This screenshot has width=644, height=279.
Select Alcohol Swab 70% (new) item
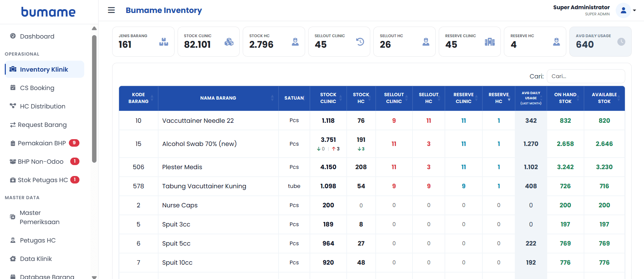(x=199, y=144)
